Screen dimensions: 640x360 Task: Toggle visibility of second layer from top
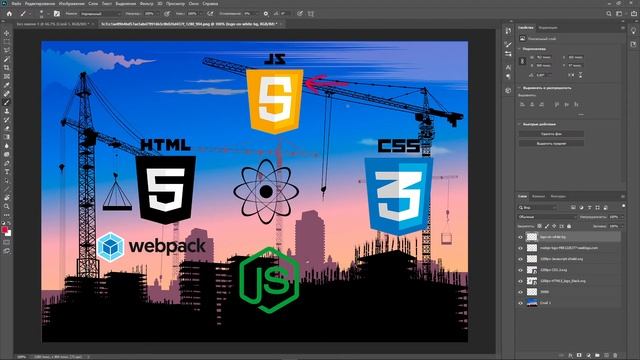click(520, 248)
